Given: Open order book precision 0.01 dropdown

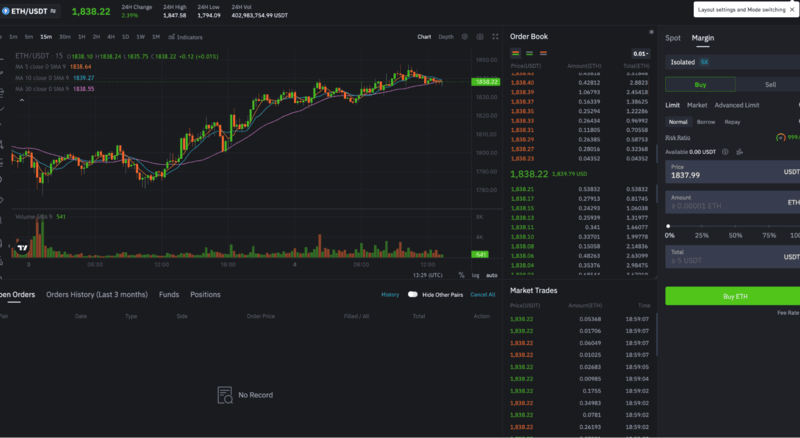Looking at the screenshot, I should (x=640, y=54).
